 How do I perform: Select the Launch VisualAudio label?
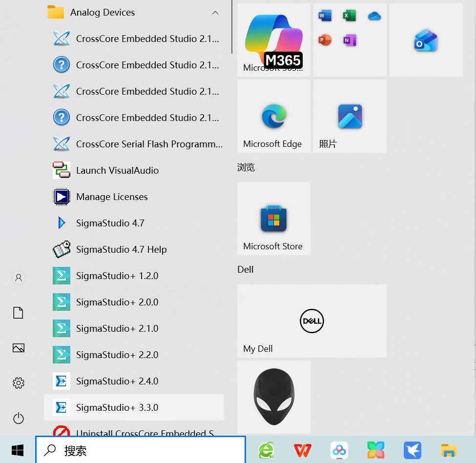click(118, 170)
